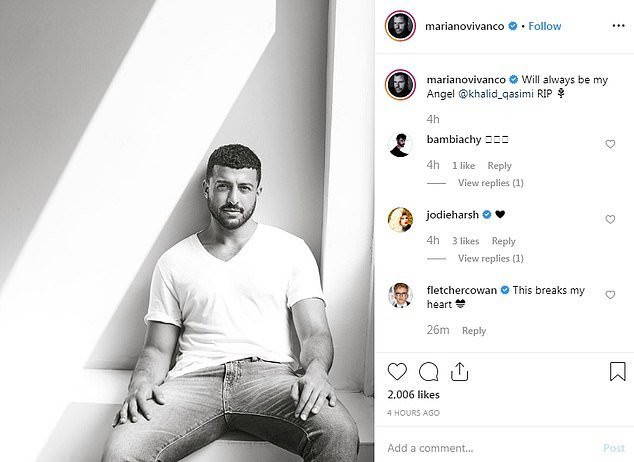This screenshot has height=462, width=634.
Task: View who liked via 2,006 likes
Action: [413, 395]
